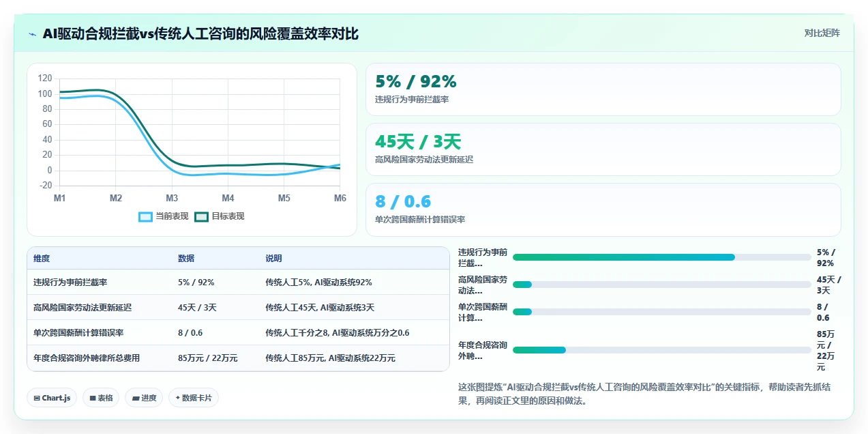
Task: Click the 目标表现 legend text
Action: pos(228,216)
